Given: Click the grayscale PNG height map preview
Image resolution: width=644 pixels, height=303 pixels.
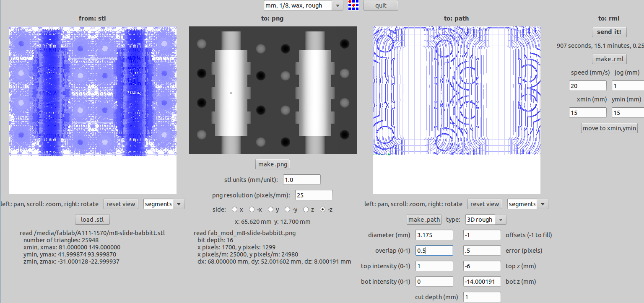Looking at the screenshot, I should pyautogui.click(x=273, y=91).
